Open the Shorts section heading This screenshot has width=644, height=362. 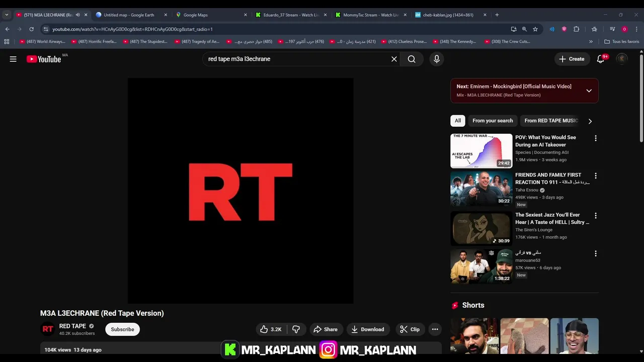473,305
